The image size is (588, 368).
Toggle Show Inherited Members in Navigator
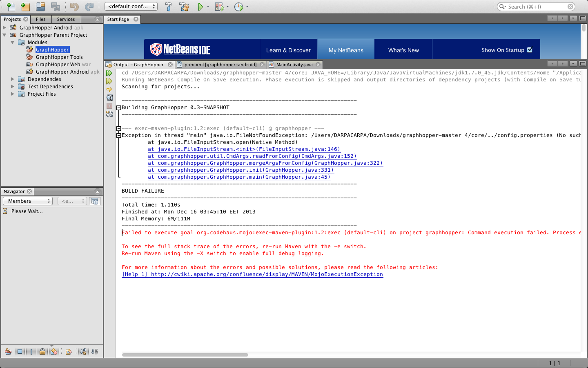[x=8, y=352]
